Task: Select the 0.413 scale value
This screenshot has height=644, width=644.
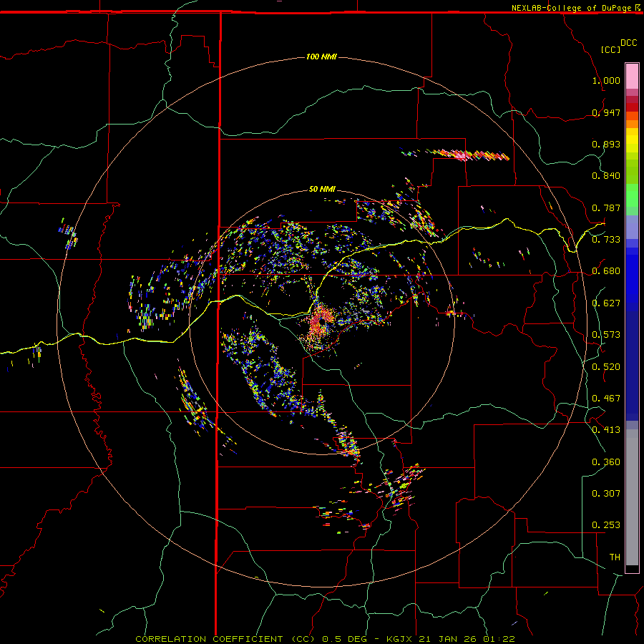Action: point(606,430)
